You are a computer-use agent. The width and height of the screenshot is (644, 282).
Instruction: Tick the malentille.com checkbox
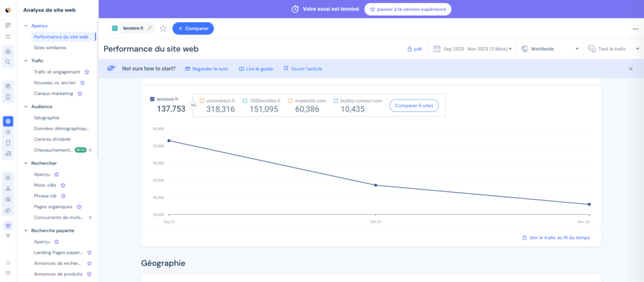291,100
